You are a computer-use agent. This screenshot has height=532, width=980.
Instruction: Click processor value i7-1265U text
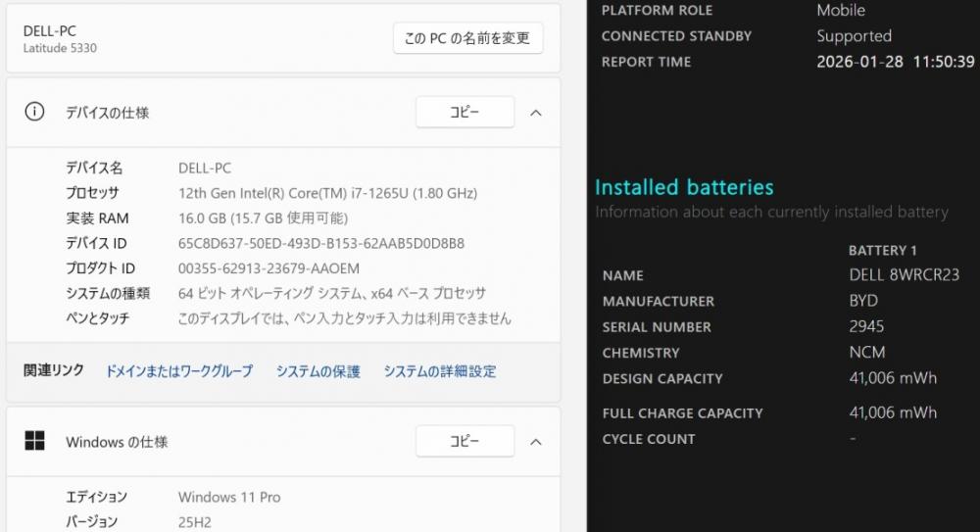coord(327,193)
